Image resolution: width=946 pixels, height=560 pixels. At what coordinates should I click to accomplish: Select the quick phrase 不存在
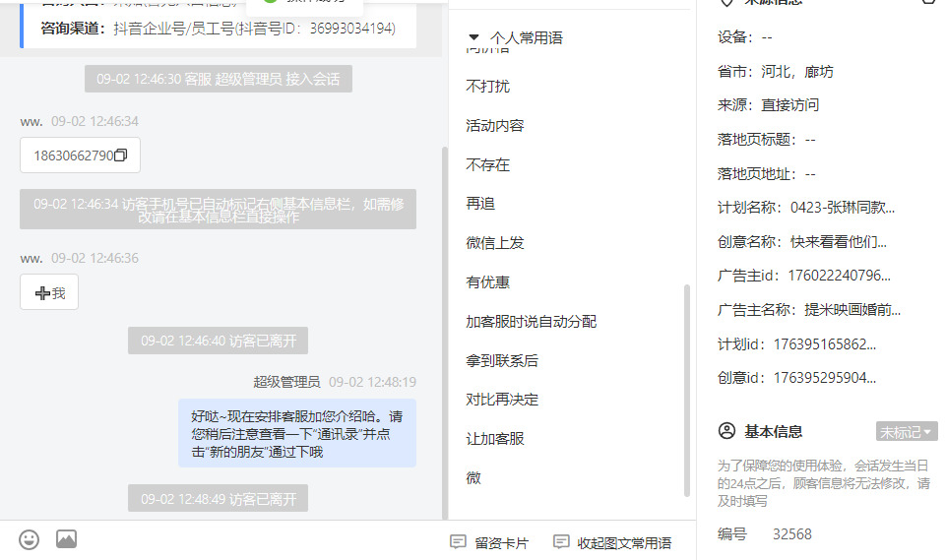click(487, 164)
